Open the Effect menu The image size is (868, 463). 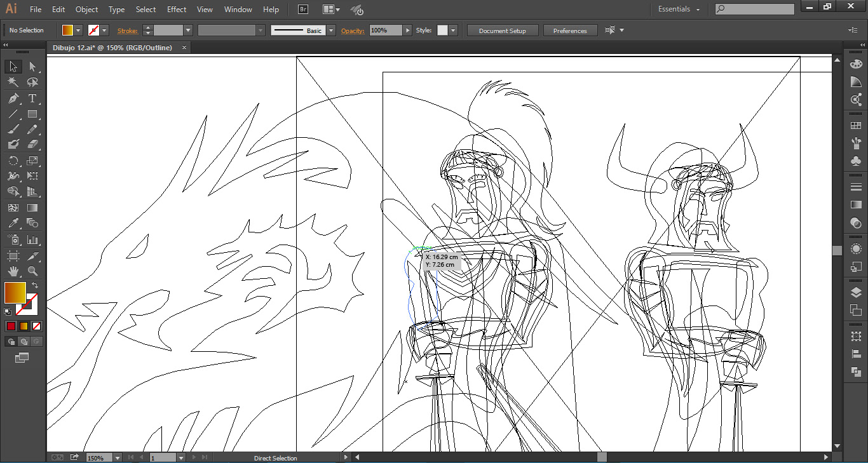[x=177, y=10]
